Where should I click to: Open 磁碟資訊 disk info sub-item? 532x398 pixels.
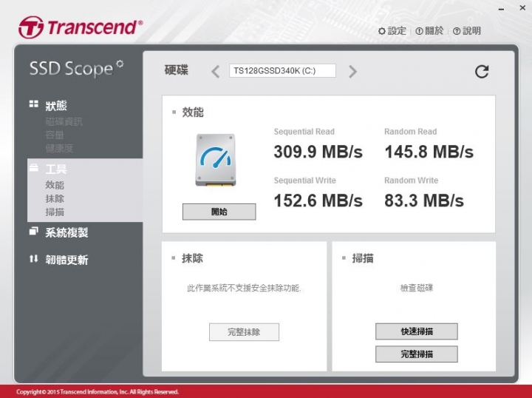pos(64,121)
